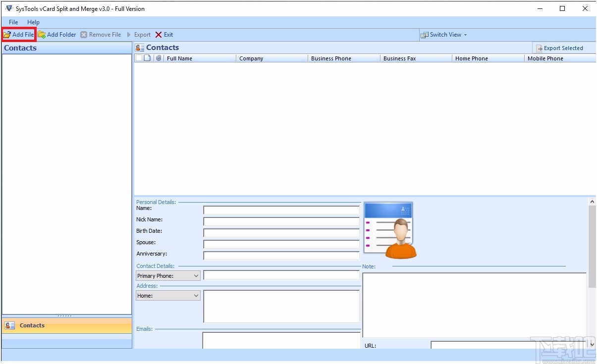This screenshot has width=597, height=364.
Task: Open the Switch View toolbar control
Action: [x=443, y=34]
